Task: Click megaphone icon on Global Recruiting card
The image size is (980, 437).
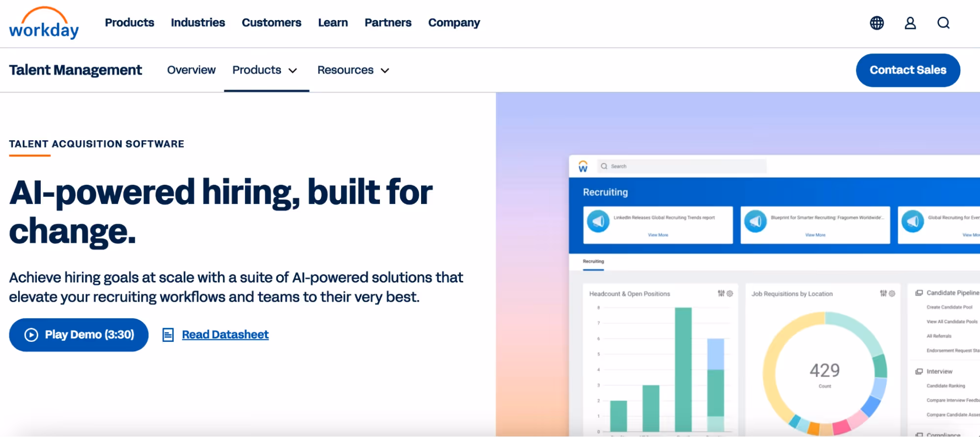Action: 913,221
